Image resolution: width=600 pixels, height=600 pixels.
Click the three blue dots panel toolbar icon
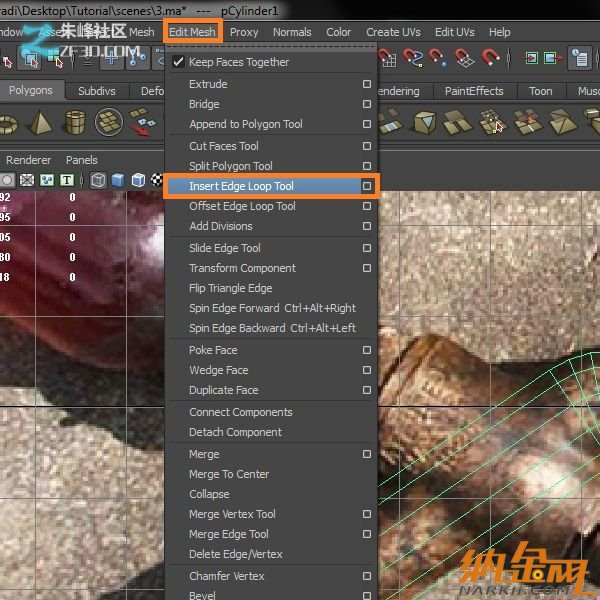point(47,180)
